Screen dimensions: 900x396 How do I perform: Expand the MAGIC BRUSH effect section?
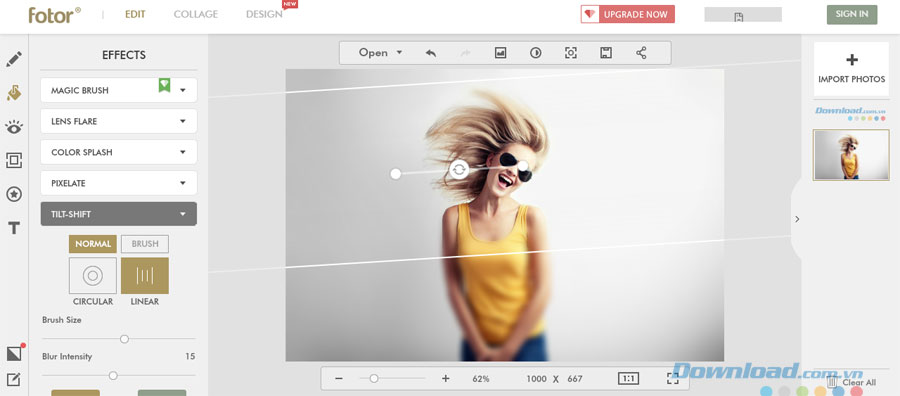click(119, 90)
